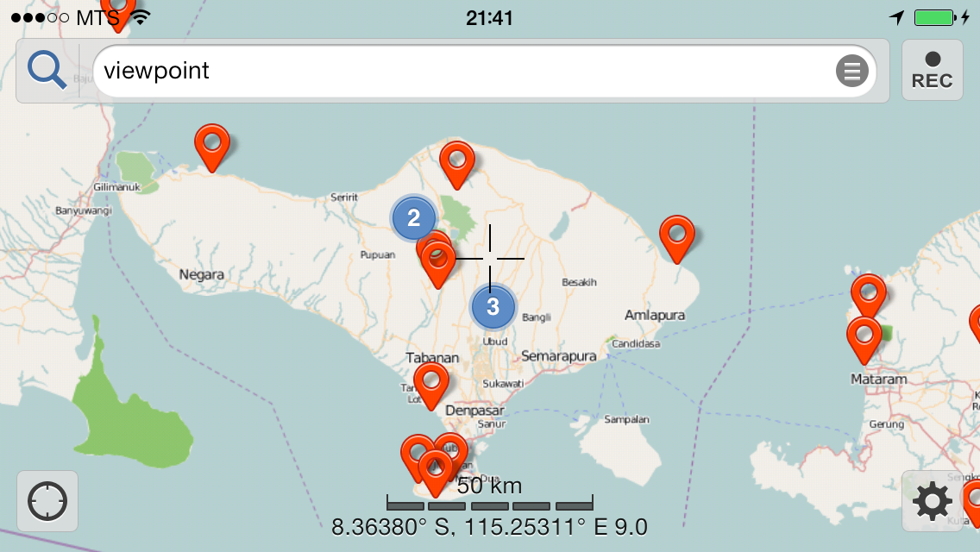The width and height of the screenshot is (980, 552).
Task: Tap the Denpasar city label
Action: [x=474, y=411]
